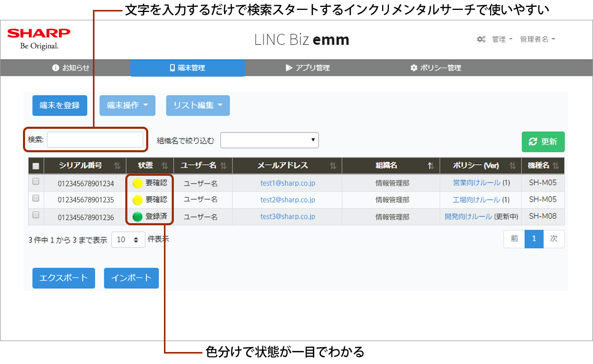
Task: Click the gear icon on ポリシー管理 tab
Action: (x=414, y=68)
